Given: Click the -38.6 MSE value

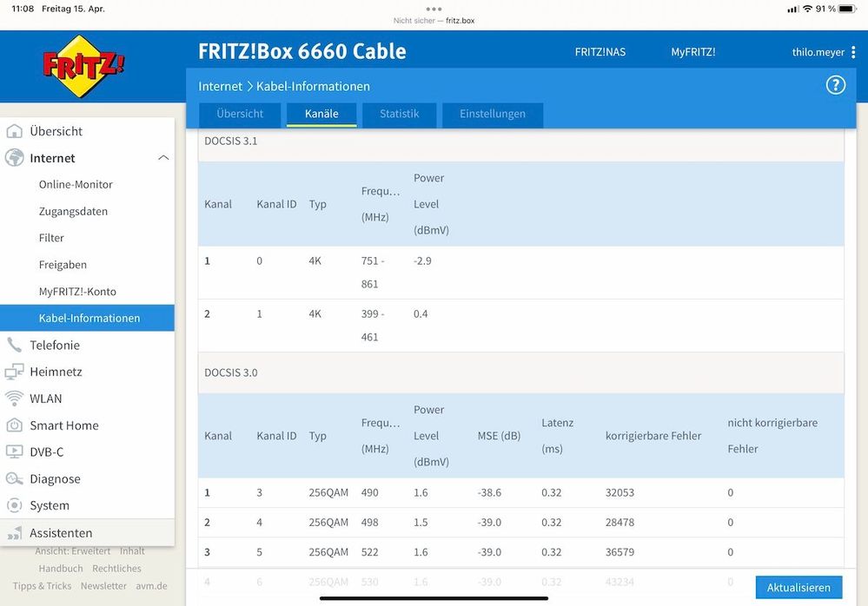Looking at the screenshot, I should click(489, 492).
